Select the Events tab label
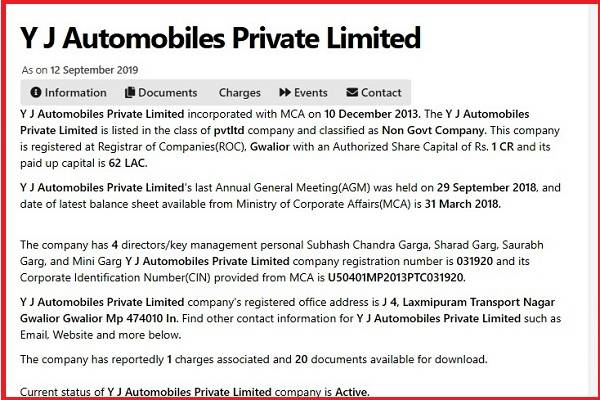 (310, 93)
